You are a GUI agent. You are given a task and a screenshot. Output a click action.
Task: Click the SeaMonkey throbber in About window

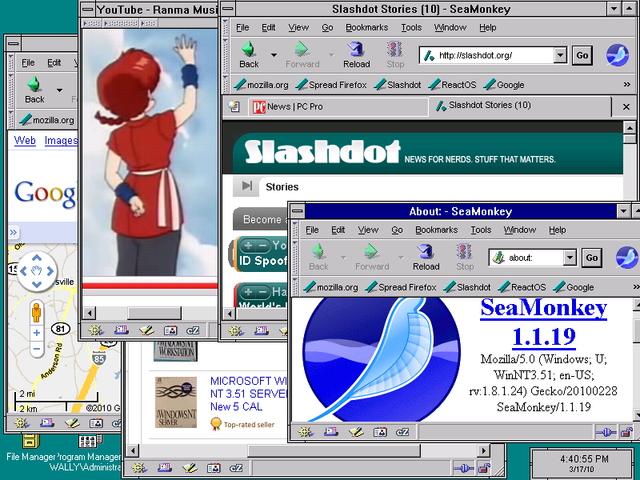coord(627,258)
